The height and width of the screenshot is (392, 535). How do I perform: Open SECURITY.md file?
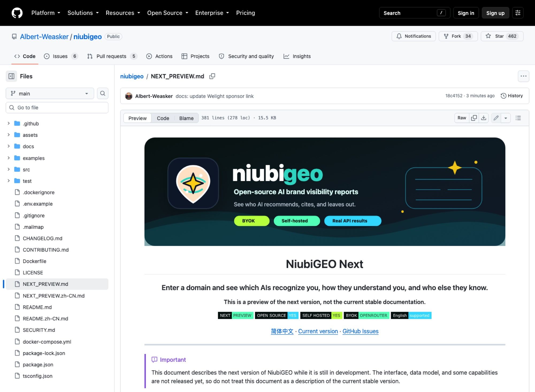point(39,330)
